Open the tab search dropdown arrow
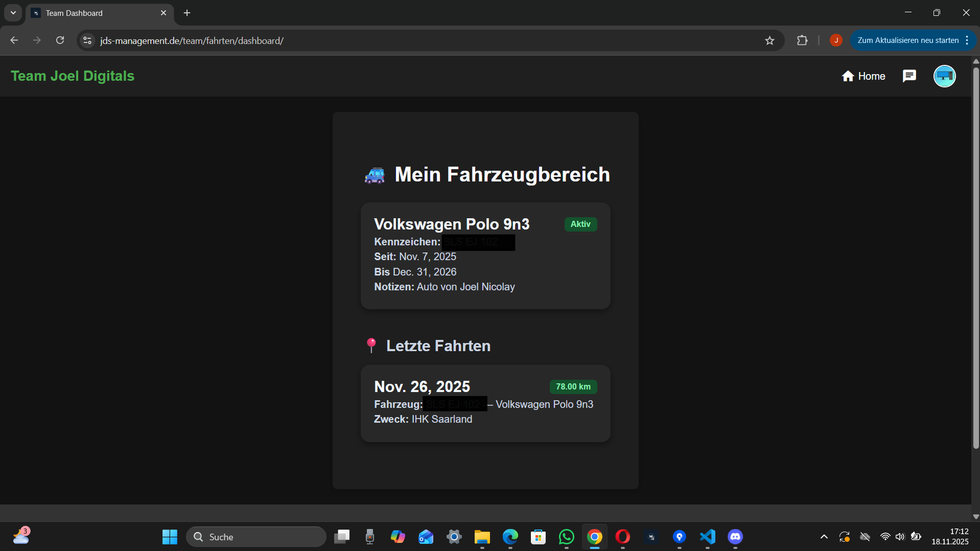 tap(13, 13)
